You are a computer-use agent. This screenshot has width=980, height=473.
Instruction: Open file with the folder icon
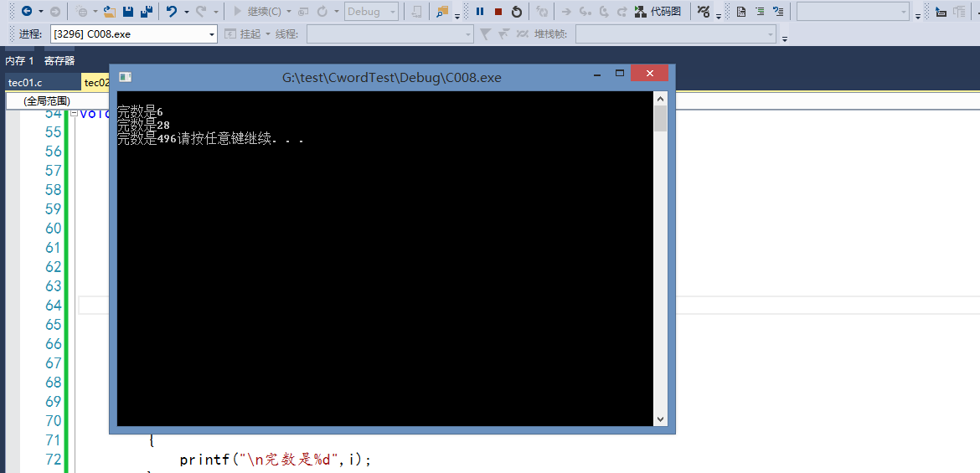point(110,11)
